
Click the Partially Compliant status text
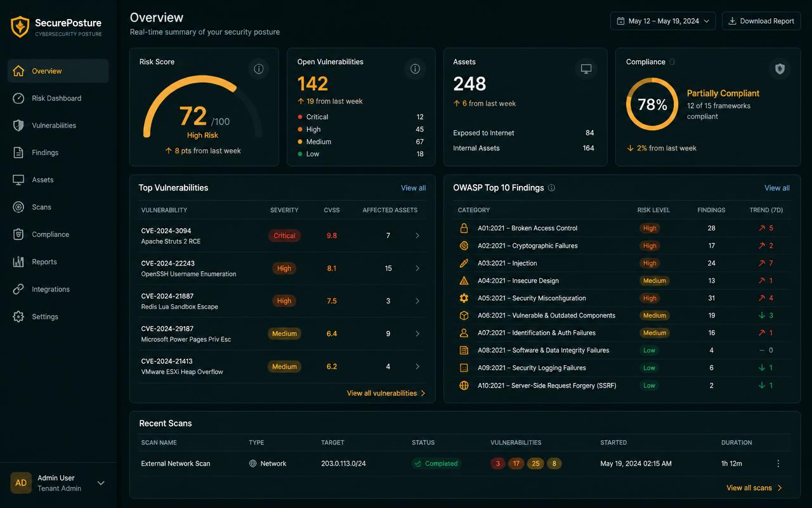[723, 93]
